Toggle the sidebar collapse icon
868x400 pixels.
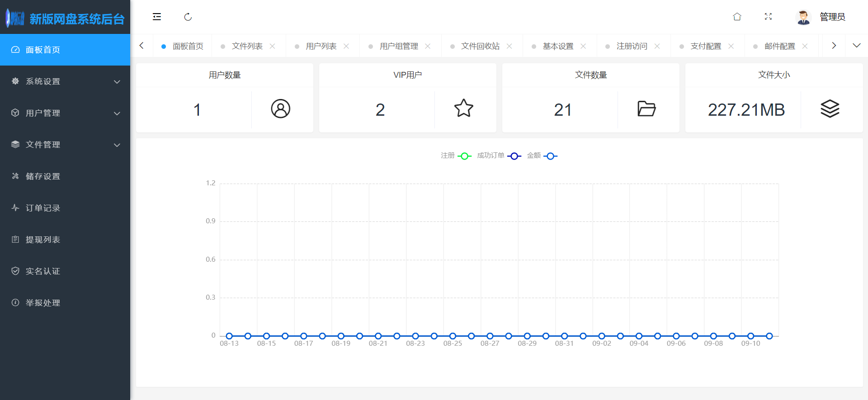[x=157, y=17]
